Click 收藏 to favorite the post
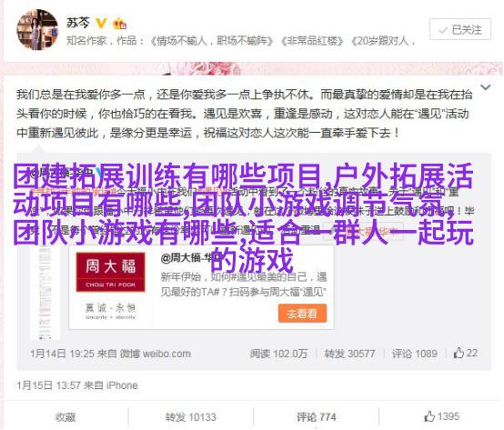The image size is (504, 430). pyautogui.click(x=66, y=417)
